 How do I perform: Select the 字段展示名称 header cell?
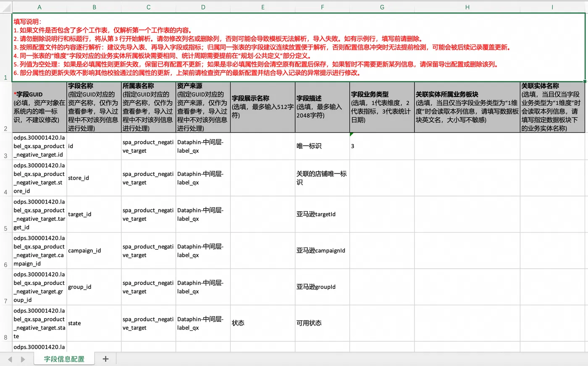coord(263,107)
